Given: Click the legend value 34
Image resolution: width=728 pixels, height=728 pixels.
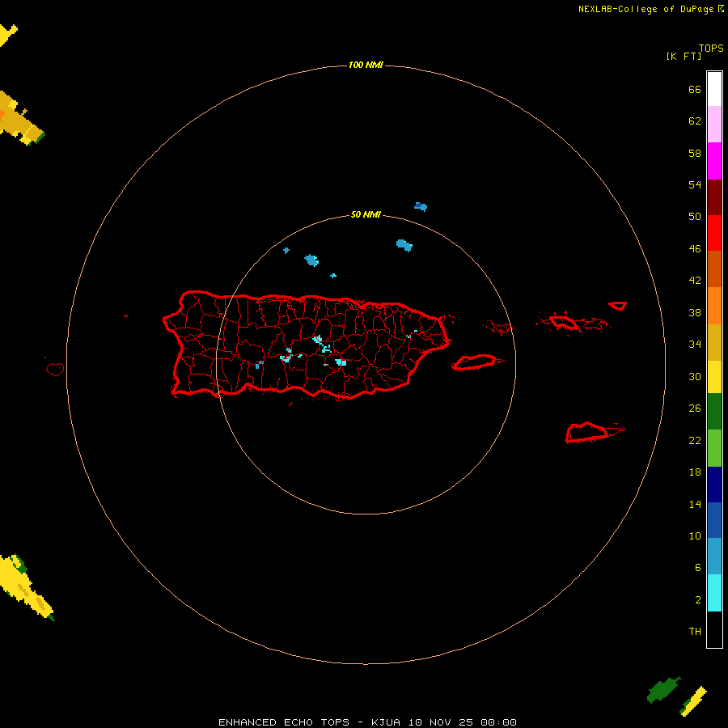Looking at the screenshot, I should click(695, 345).
